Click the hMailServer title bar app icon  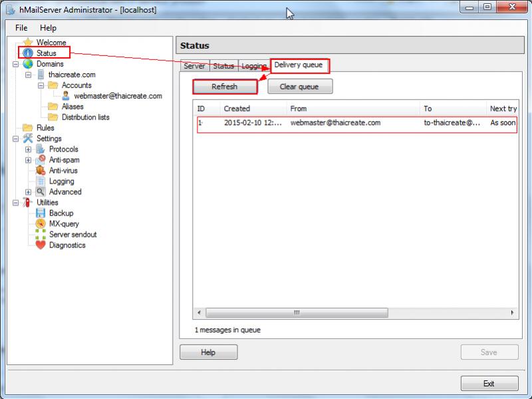pyautogui.click(x=11, y=10)
